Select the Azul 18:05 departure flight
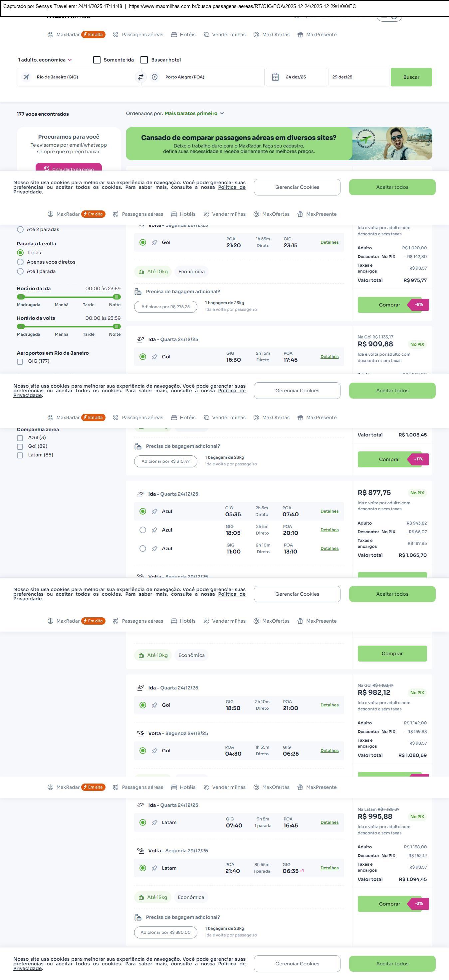Viewport: 449px width, 980px height. [143, 530]
